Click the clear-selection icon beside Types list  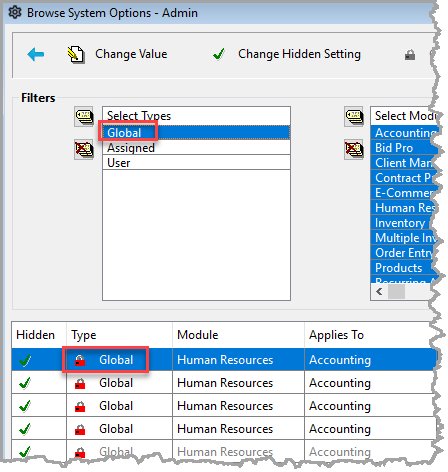tap(84, 149)
